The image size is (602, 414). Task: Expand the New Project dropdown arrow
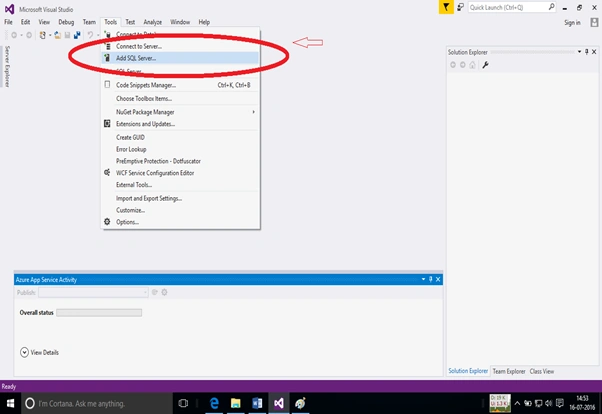[x=50, y=35]
